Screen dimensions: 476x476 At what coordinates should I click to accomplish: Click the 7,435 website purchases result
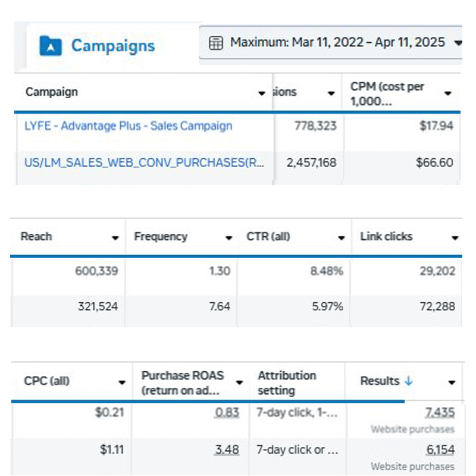pos(440,412)
